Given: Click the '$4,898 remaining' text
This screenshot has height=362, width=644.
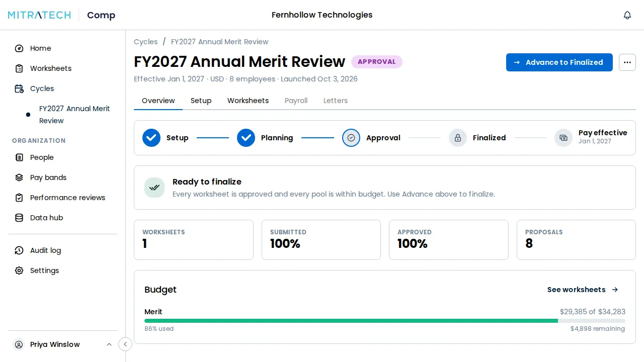Looking at the screenshot, I should 598,329.
